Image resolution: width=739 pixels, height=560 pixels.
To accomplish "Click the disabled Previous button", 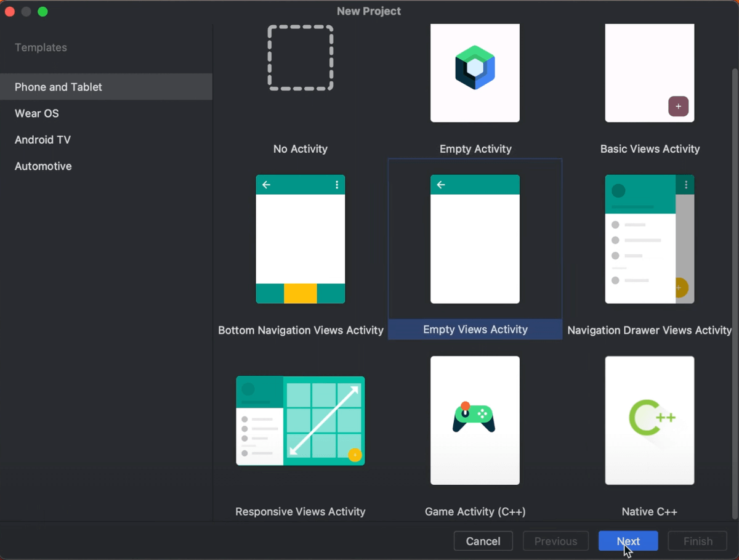I will coord(555,541).
